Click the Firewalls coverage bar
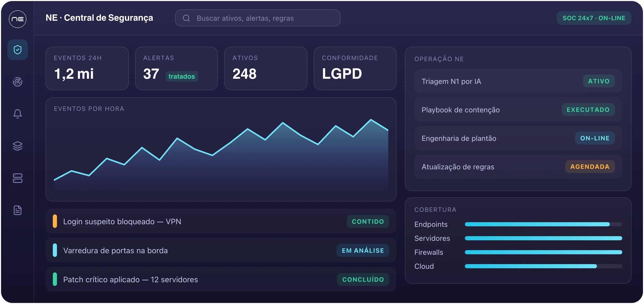The image size is (644, 304). (x=544, y=252)
